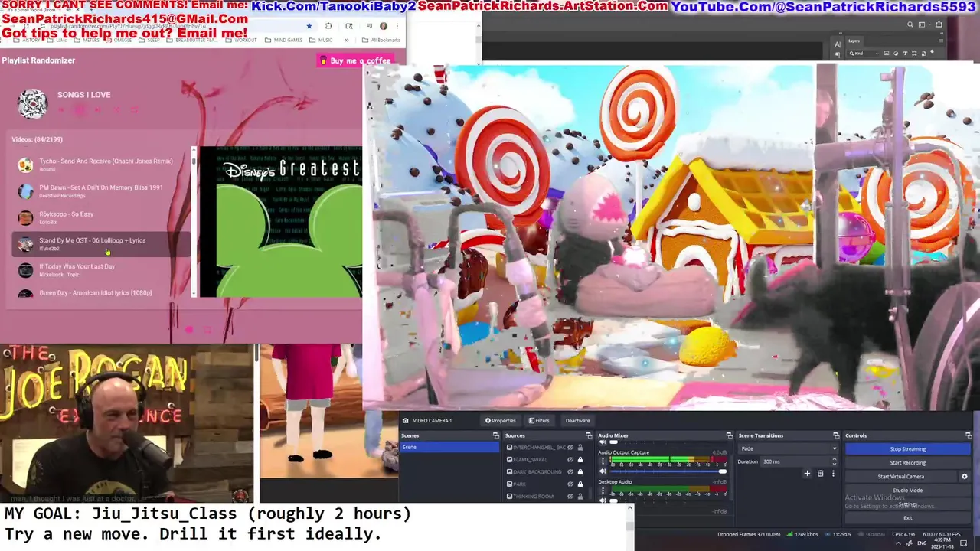Image resolution: width=980 pixels, height=551 pixels.
Task: Open the MUSIC bookmark folder
Action: click(x=321, y=40)
